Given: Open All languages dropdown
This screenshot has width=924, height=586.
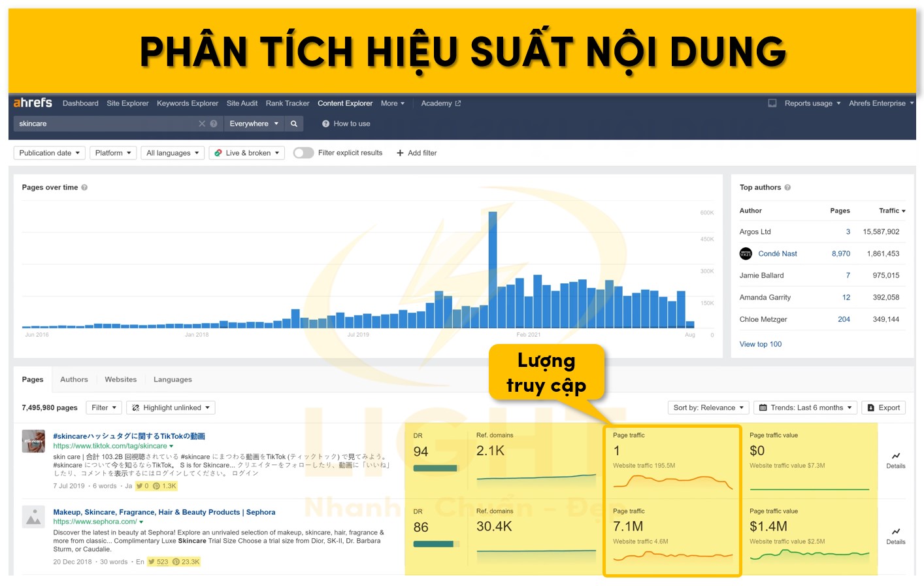Looking at the screenshot, I should coord(173,153).
